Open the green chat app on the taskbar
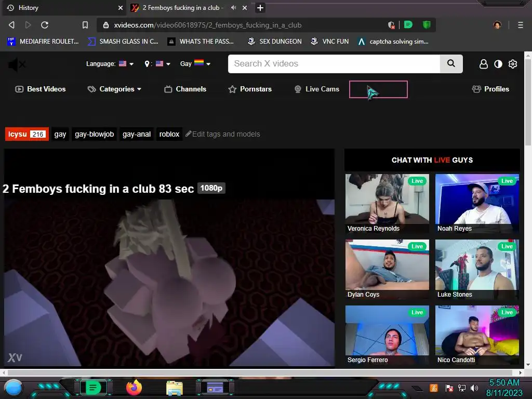 [x=93, y=388]
